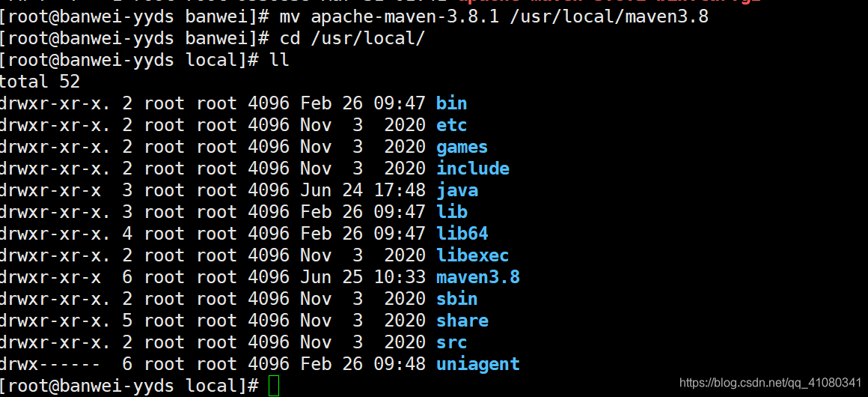Viewport: 868px width, 397px height.
Task: Click the size 4096 in the uniagent row
Action: (x=269, y=364)
